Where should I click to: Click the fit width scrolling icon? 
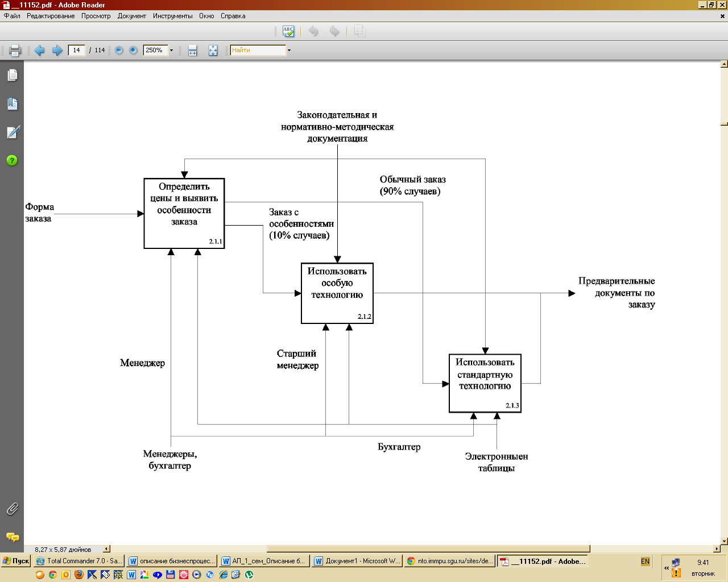pos(192,51)
